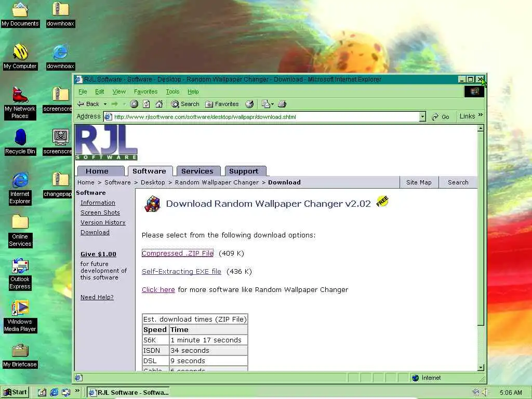532x399 pixels.
Task: Expand the Forward button history dropdown arrow
Action: click(124, 104)
